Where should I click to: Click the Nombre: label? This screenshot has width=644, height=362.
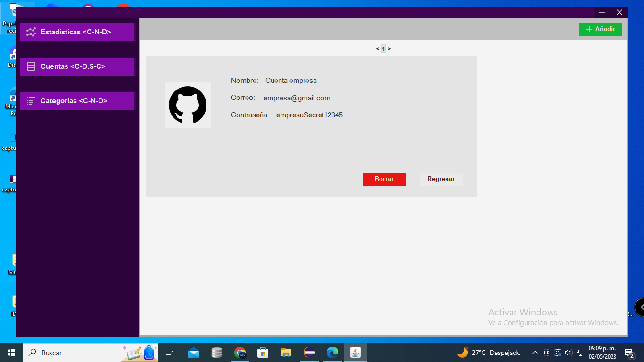coord(245,81)
